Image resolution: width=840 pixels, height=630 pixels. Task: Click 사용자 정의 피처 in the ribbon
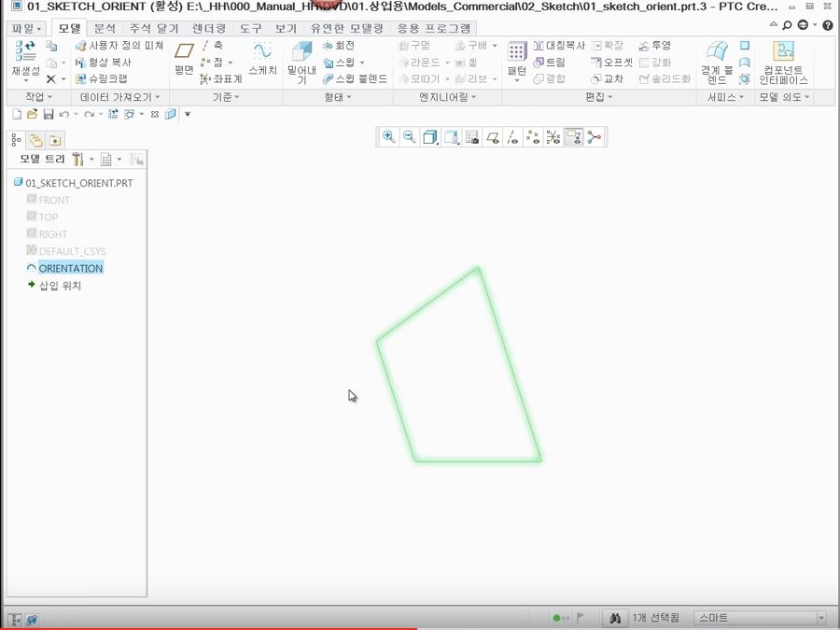click(x=119, y=46)
